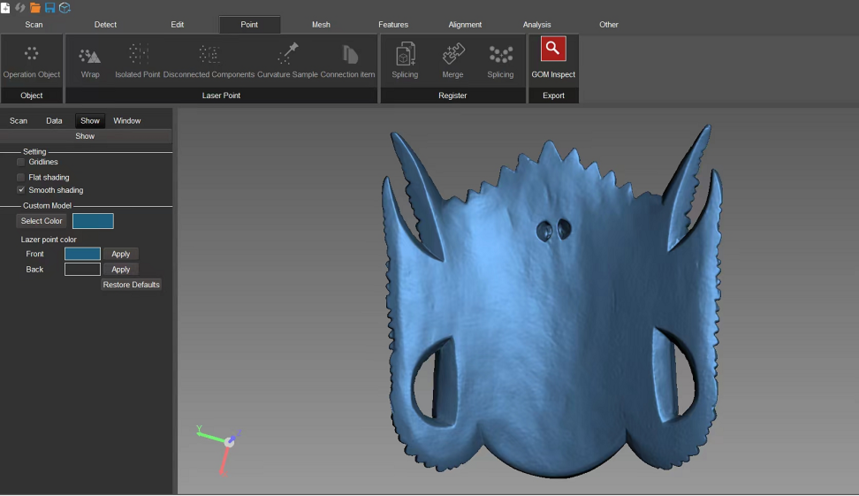Select the Point ribbon tab
This screenshot has height=496, width=859.
(249, 25)
